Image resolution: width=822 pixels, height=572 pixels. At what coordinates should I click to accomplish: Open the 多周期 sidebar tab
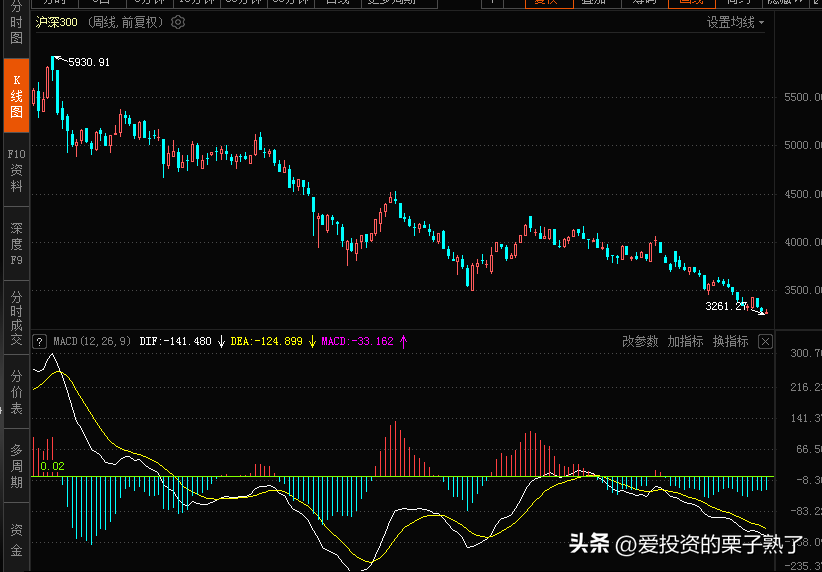(17, 466)
